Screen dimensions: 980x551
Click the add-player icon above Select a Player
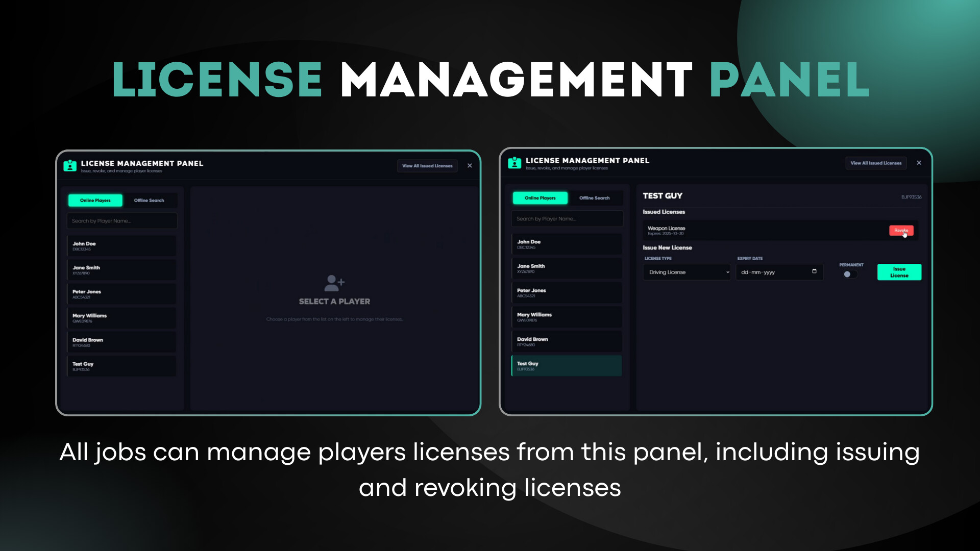(x=334, y=282)
